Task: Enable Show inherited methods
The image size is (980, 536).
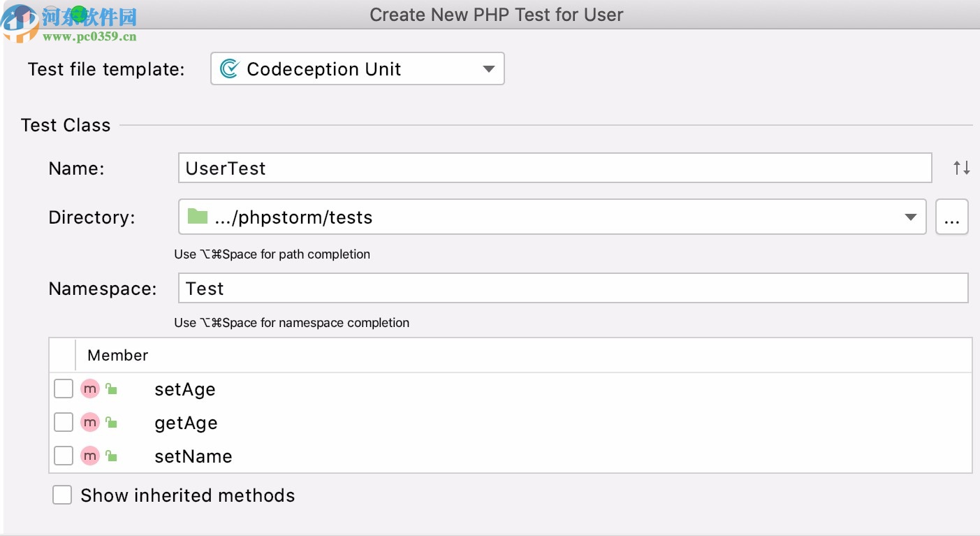Action: [62, 495]
